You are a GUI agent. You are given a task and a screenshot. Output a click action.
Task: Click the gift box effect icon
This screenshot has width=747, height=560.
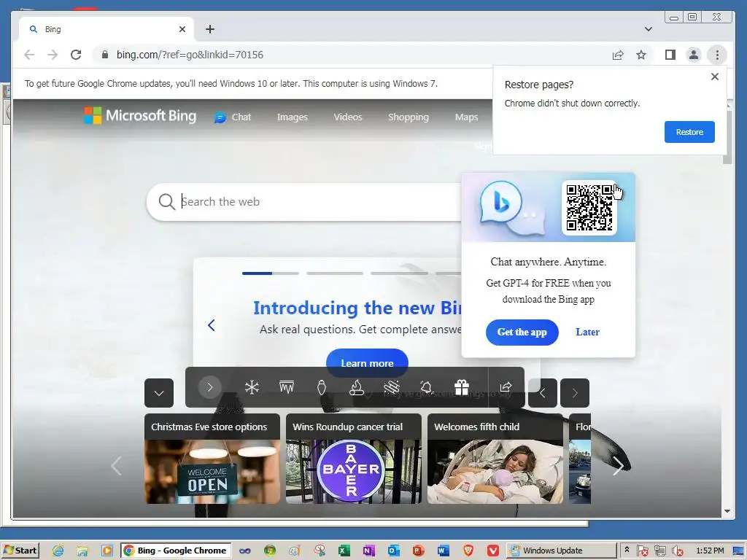click(x=461, y=387)
